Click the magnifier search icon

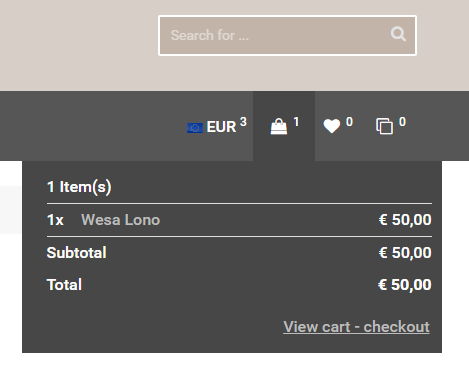(398, 34)
